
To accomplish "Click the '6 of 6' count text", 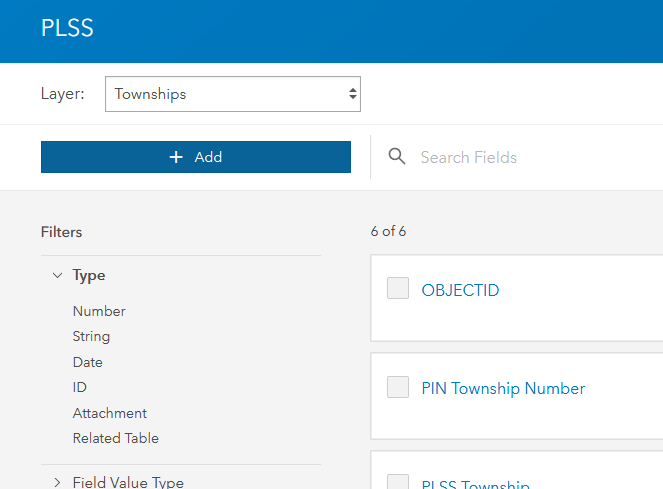I will pos(388,231).
